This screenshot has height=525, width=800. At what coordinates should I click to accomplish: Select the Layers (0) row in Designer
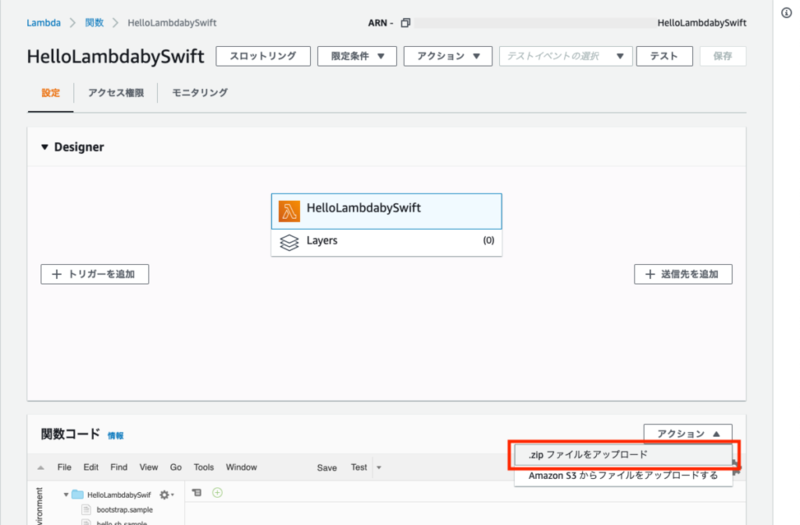[x=386, y=242]
